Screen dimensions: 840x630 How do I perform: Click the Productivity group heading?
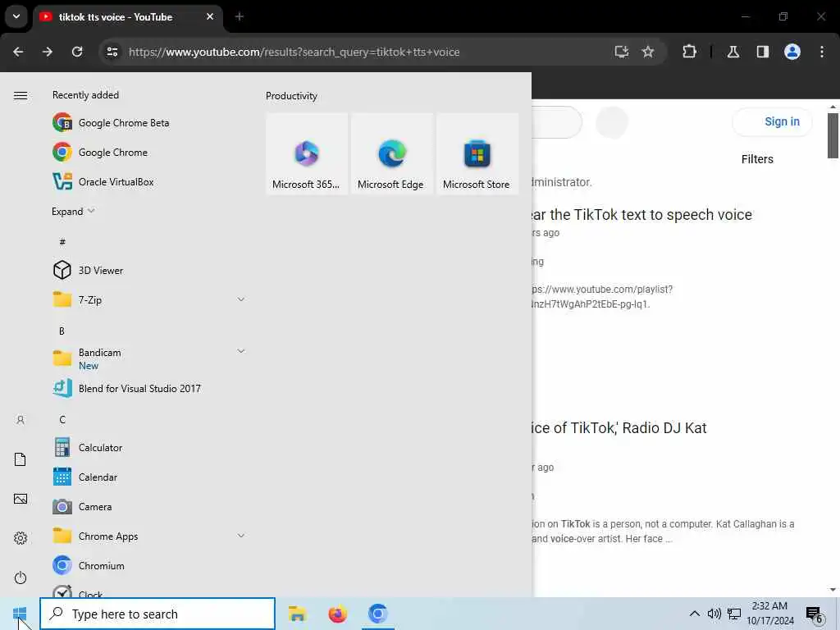coord(291,96)
